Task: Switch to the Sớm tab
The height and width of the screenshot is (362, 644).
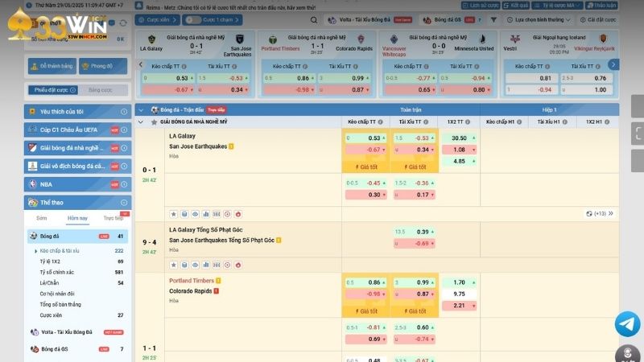Action: [x=42, y=218]
